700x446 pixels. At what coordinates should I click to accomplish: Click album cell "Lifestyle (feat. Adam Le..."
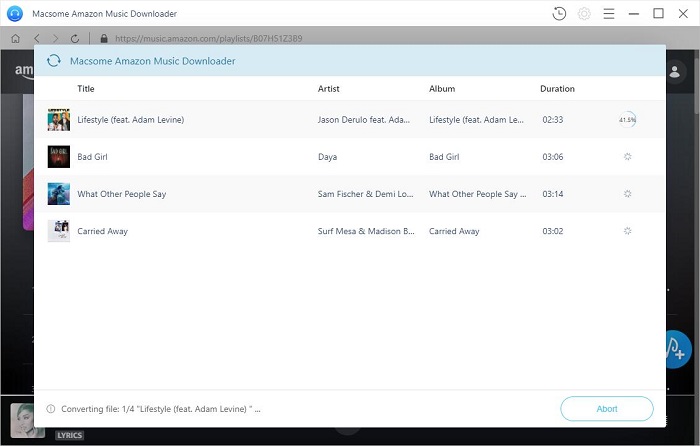476,120
